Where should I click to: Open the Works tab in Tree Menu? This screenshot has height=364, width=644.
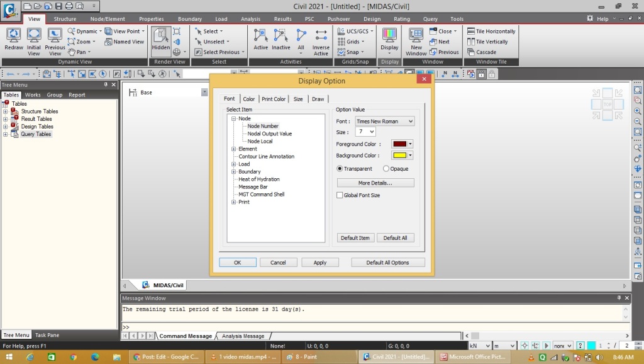click(x=33, y=94)
